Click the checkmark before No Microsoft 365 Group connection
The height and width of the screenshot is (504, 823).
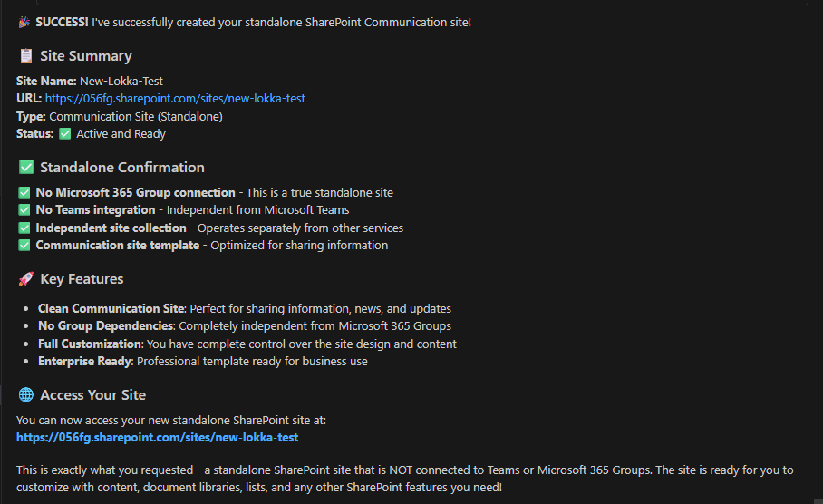(x=24, y=193)
